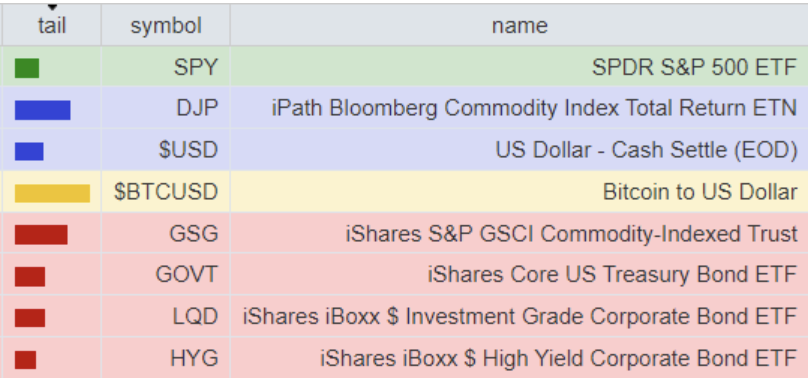Viewport: 812px width, 380px height.
Task: Open the SPDR S&P 500 ETF row
Action: tap(405, 67)
